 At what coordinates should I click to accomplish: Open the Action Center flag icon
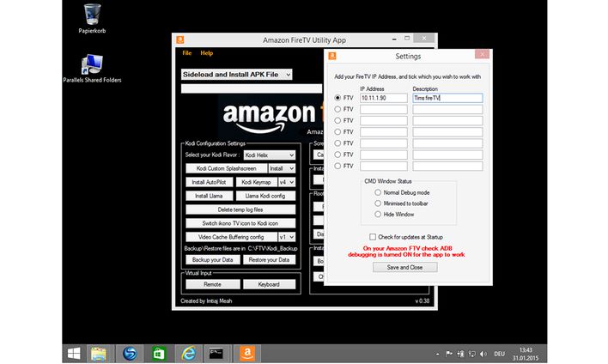click(x=449, y=354)
